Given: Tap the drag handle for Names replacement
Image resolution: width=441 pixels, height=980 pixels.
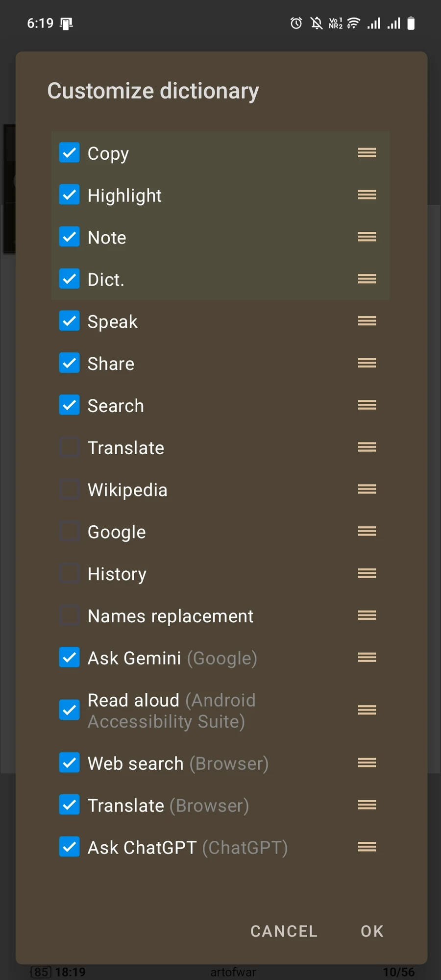Looking at the screenshot, I should click(x=367, y=615).
